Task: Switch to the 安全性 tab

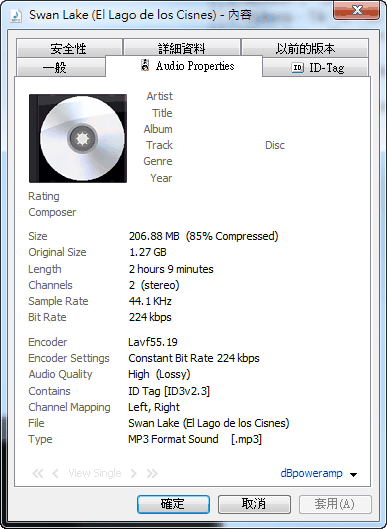Action: click(x=69, y=48)
